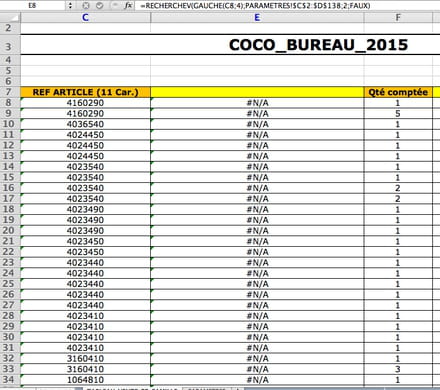Click cell 4023450 in row 22
This screenshot has height=390, width=440.
click(x=85, y=252)
